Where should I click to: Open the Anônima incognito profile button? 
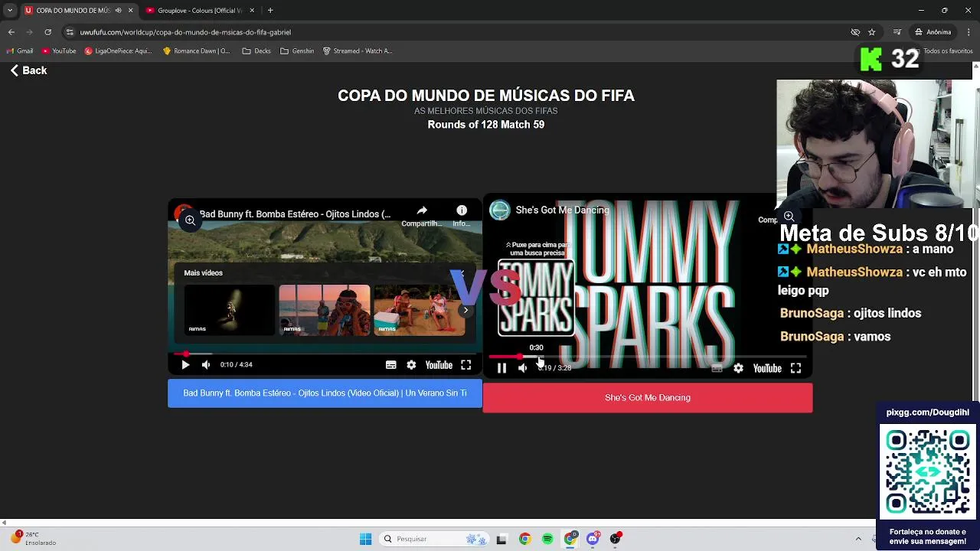coord(933,32)
